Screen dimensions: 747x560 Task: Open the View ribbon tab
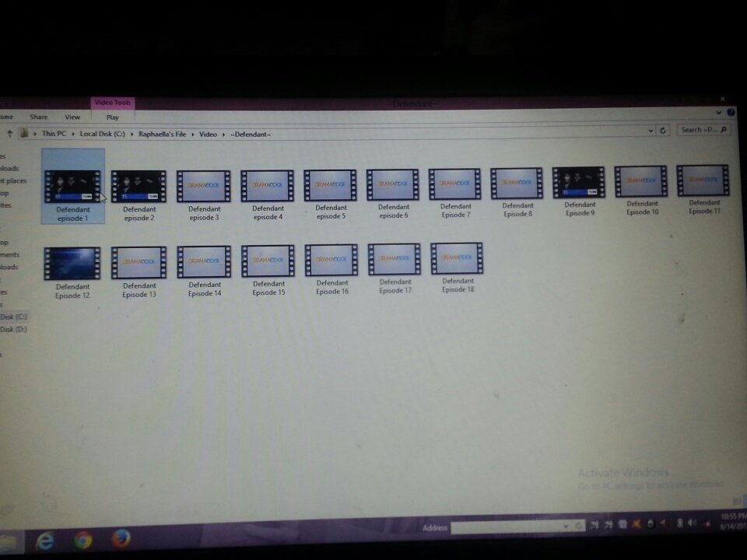pos(72,117)
